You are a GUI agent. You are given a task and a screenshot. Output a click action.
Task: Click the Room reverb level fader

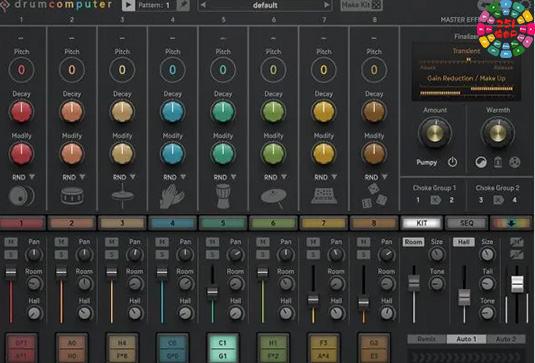tap(414, 283)
